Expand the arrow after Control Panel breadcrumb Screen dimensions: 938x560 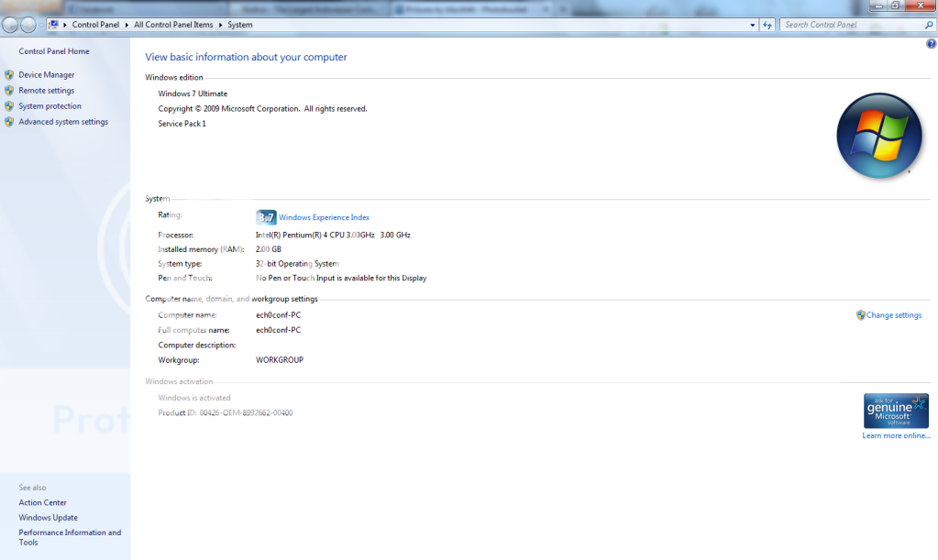coord(127,25)
